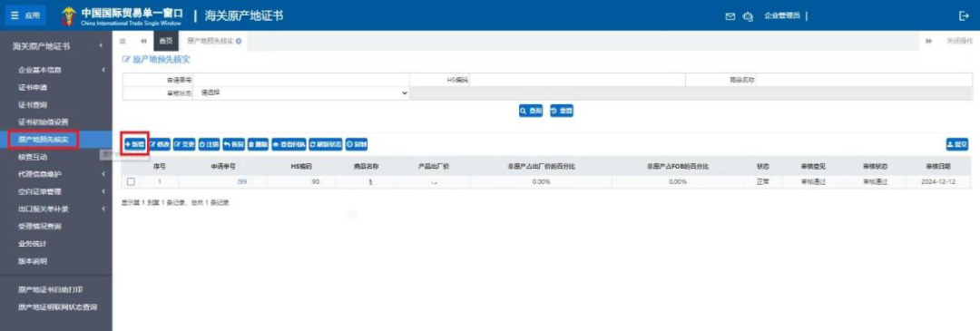Close the 原产地预先核实 tab
980x331 pixels.
click(239, 41)
